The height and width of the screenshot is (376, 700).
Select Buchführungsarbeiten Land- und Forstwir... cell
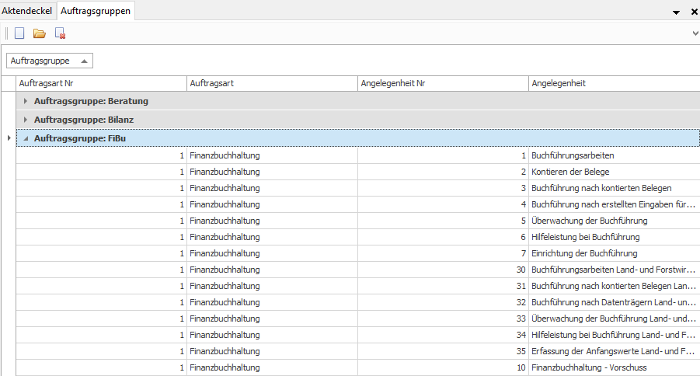[614, 270]
